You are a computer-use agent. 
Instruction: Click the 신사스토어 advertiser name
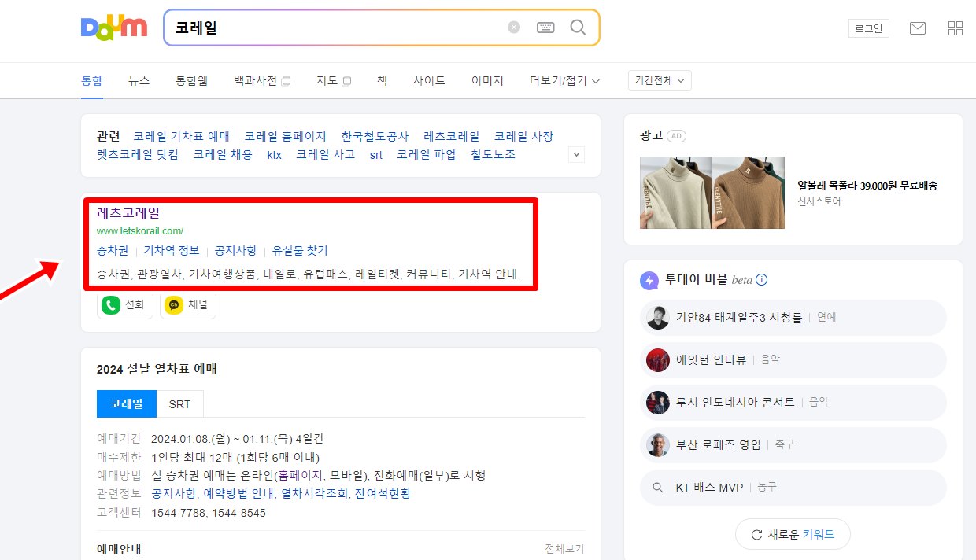(x=819, y=201)
